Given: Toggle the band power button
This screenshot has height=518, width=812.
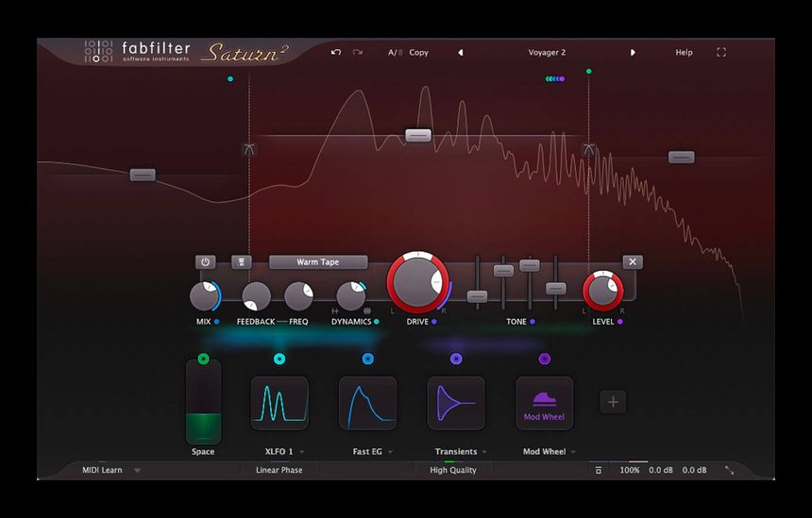Looking at the screenshot, I should 206,262.
